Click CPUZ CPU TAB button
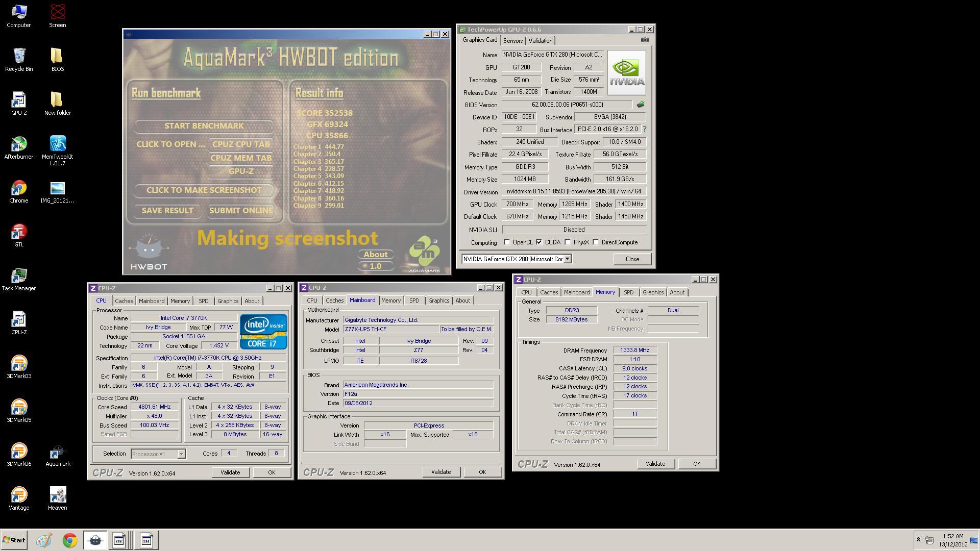This screenshot has width=980, height=551. click(x=241, y=144)
